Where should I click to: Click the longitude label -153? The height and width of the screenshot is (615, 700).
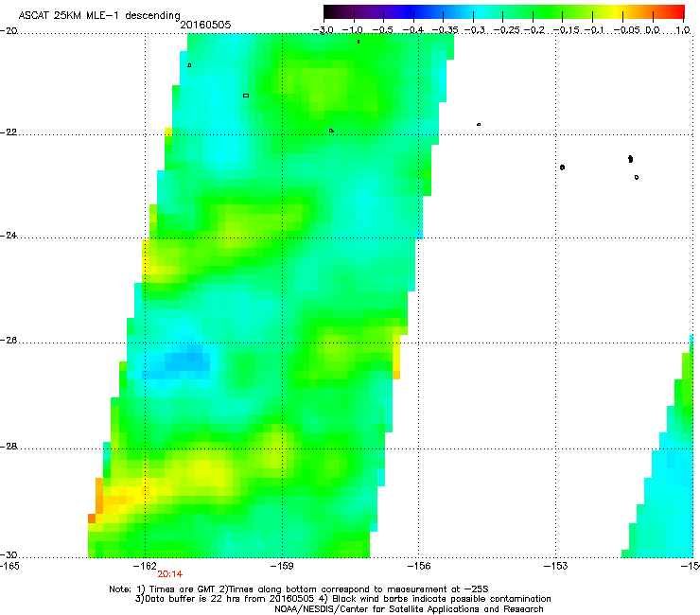pos(556,566)
